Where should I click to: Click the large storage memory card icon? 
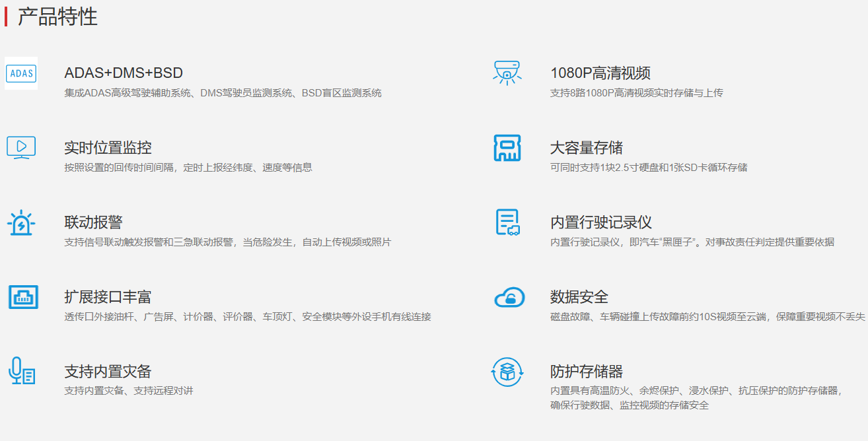507,148
